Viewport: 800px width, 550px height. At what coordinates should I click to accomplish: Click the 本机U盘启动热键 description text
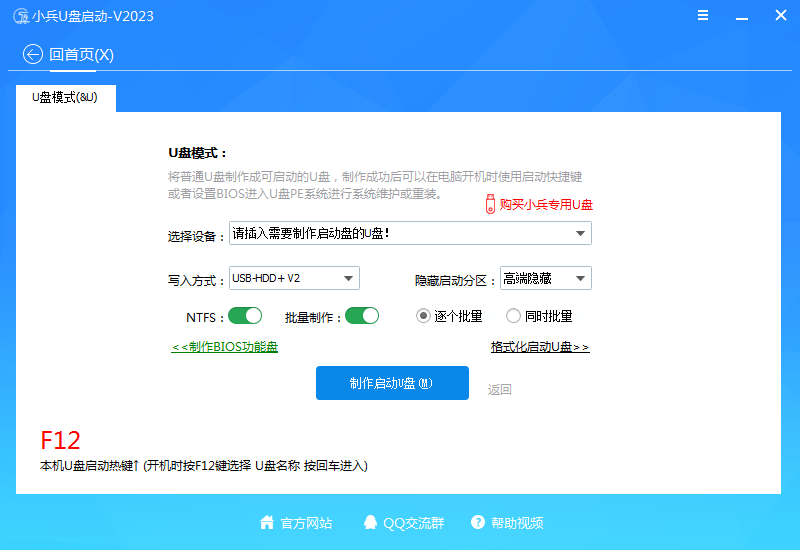[x=204, y=465]
